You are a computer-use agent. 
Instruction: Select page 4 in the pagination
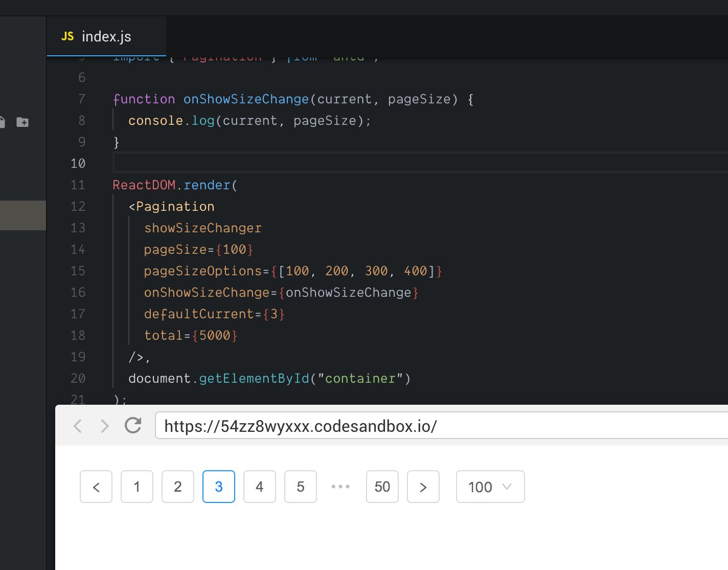pyautogui.click(x=259, y=487)
